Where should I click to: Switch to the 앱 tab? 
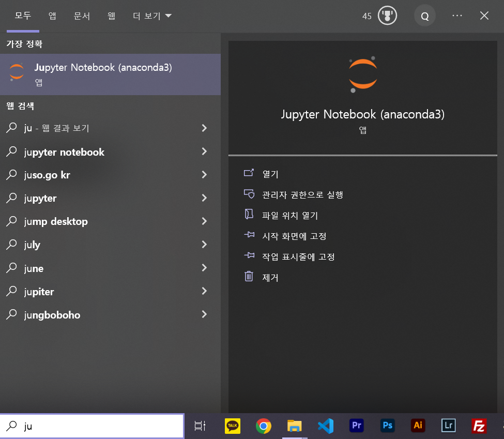[52, 16]
